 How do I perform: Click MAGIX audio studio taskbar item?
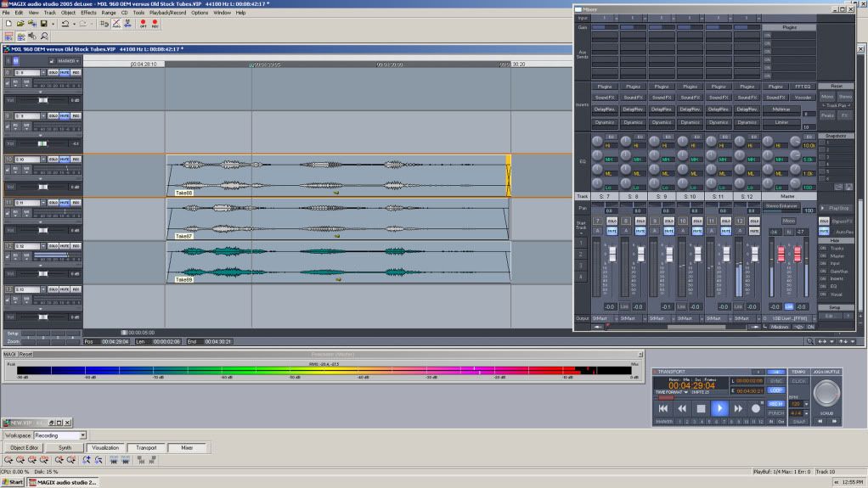63,482
